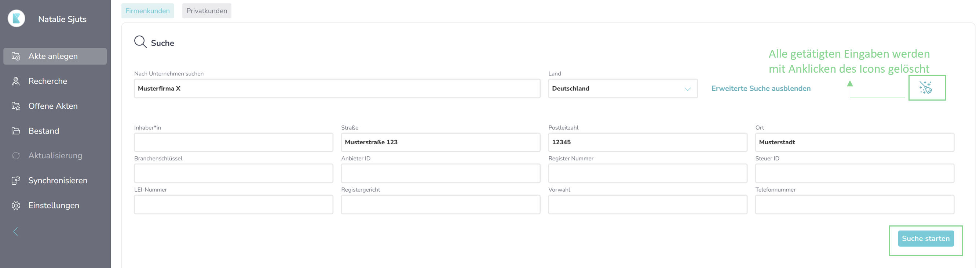This screenshot has height=268, width=980.
Task: Click the Land dropdown chevron arrow
Action: click(x=687, y=89)
